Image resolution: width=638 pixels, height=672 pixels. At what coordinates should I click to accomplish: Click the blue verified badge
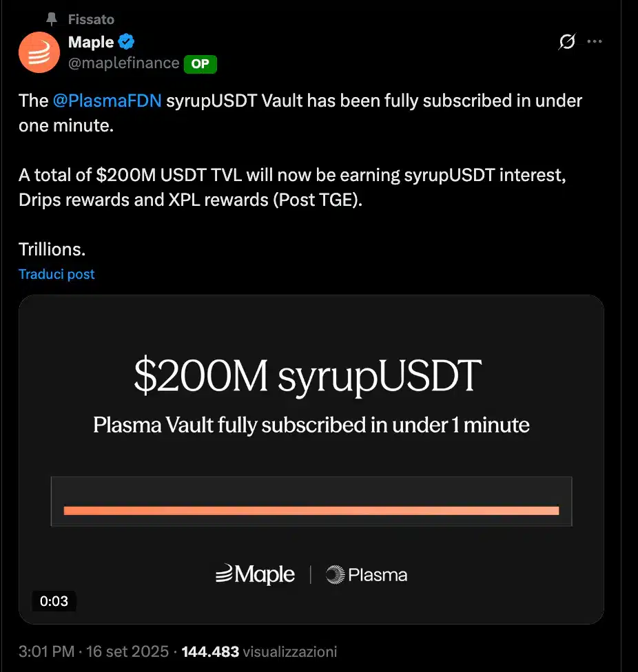pyautogui.click(x=126, y=43)
